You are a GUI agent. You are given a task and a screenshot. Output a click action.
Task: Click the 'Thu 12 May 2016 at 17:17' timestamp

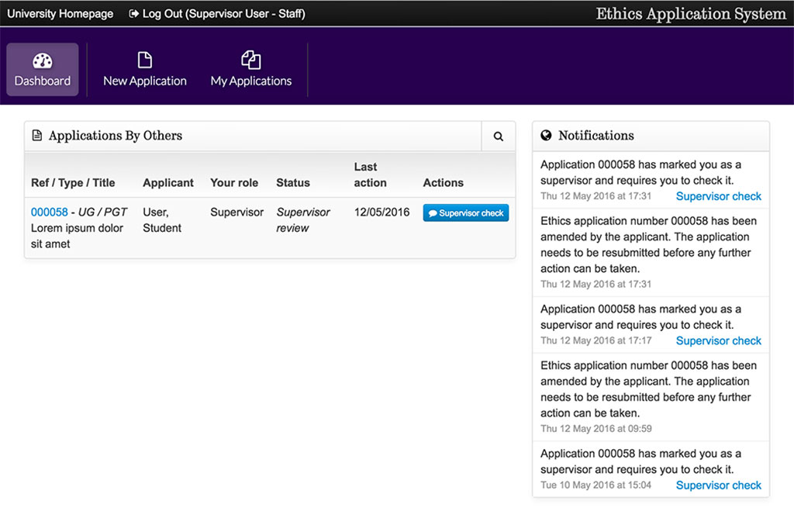coord(596,341)
